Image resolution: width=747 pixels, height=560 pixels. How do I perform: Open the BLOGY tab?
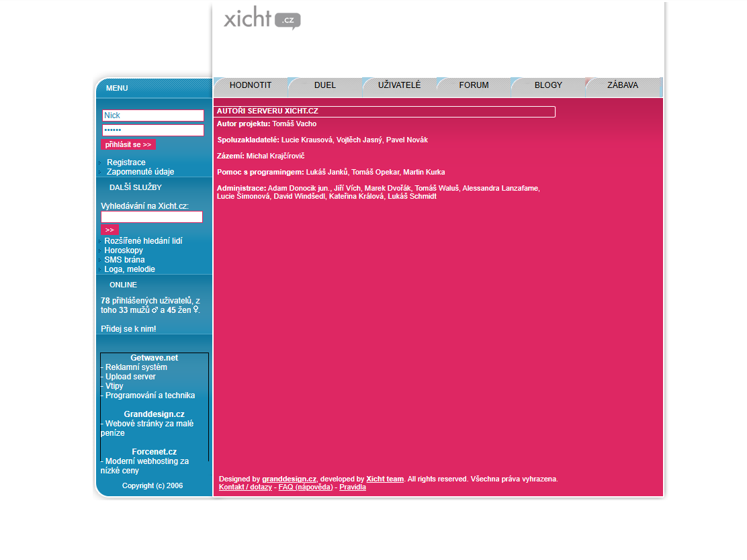(x=548, y=85)
